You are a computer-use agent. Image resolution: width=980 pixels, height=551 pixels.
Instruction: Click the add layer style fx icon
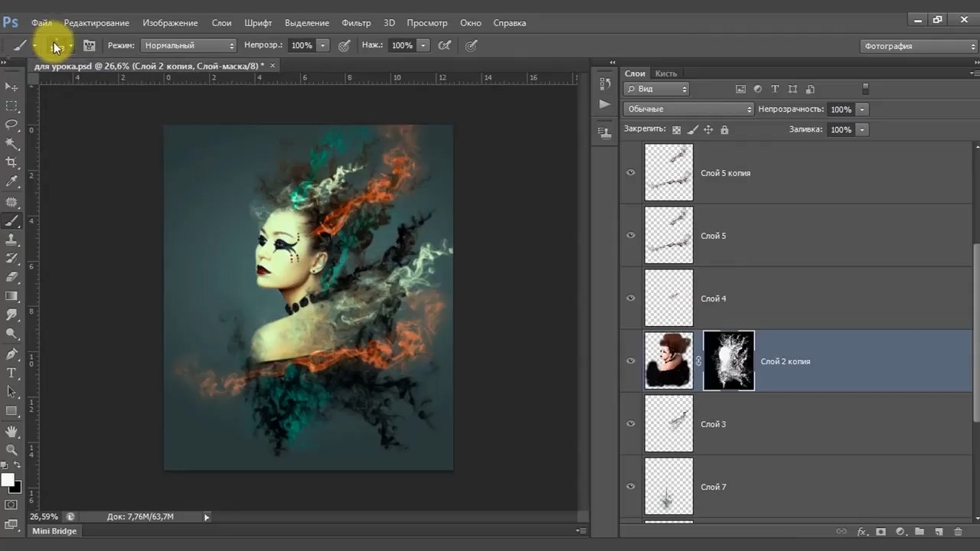(861, 531)
